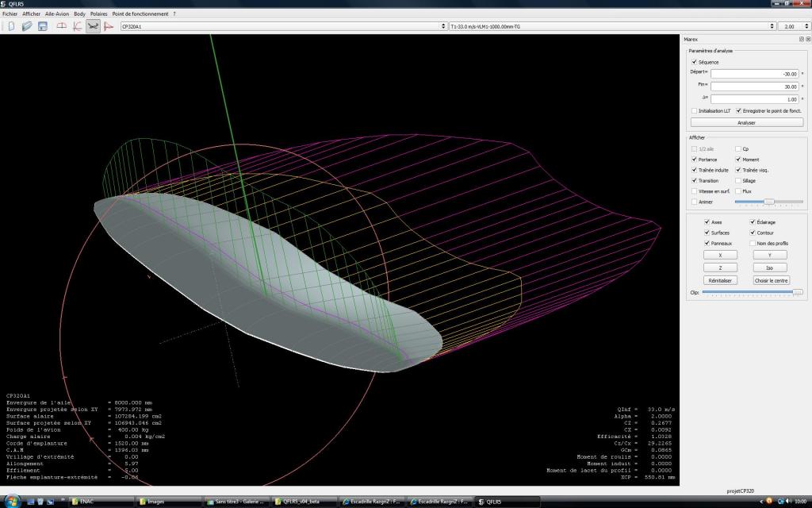Viewport: 812px width, 508px height.
Task: Select the 3D plane view icon
Action: click(93, 26)
